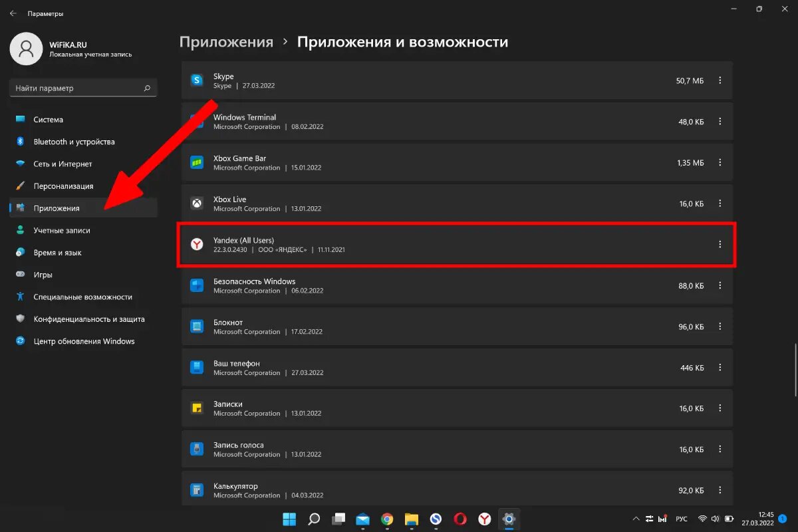Screen dimensions: 798x532
Task: Open Bluetooth и устройства section
Action: [83, 142]
